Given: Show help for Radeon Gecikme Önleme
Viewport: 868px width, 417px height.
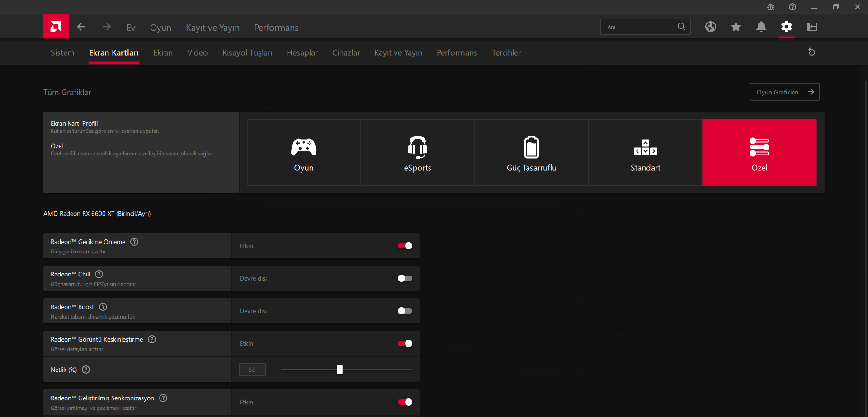Looking at the screenshot, I should [x=134, y=242].
